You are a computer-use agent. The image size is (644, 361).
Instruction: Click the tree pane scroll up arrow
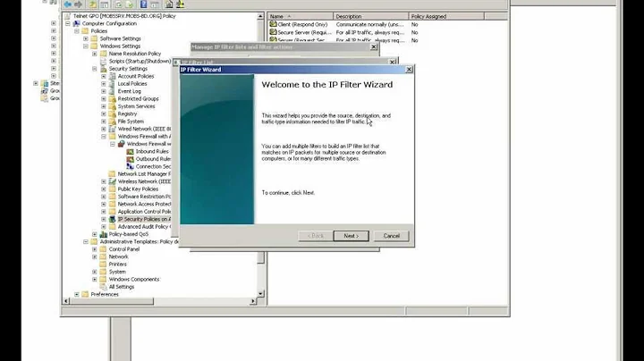260,16
